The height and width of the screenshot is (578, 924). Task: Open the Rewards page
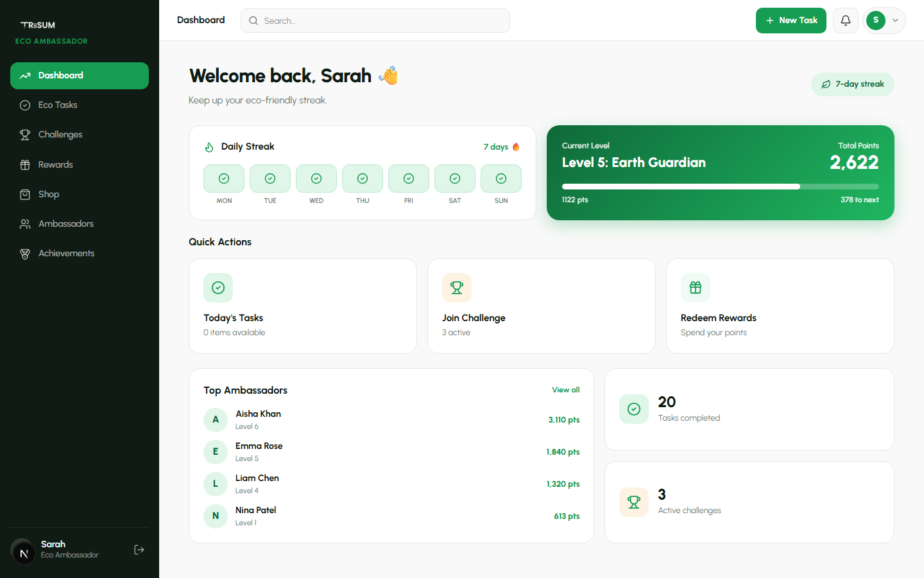pyautogui.click(x=80, y=165)
